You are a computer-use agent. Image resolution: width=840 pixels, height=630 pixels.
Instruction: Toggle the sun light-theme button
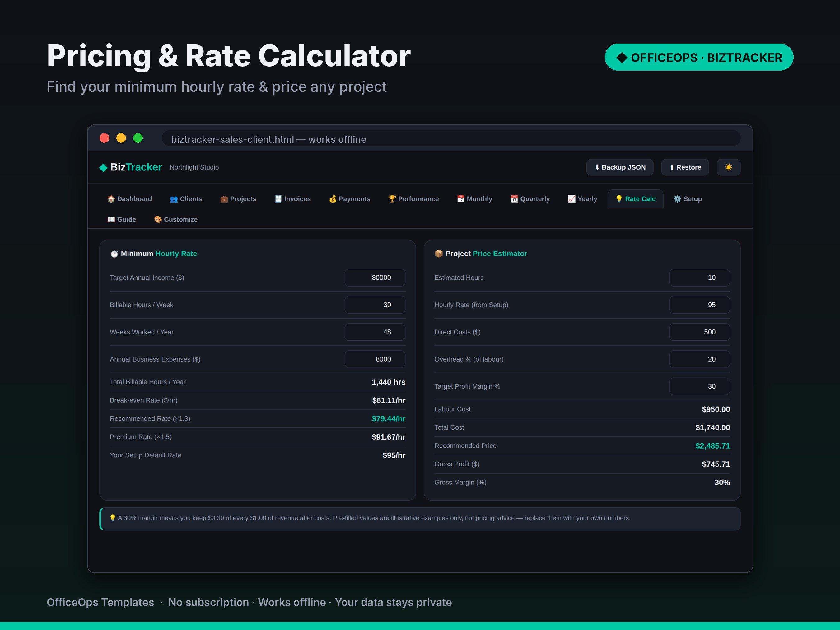click(x=728, y=167)
